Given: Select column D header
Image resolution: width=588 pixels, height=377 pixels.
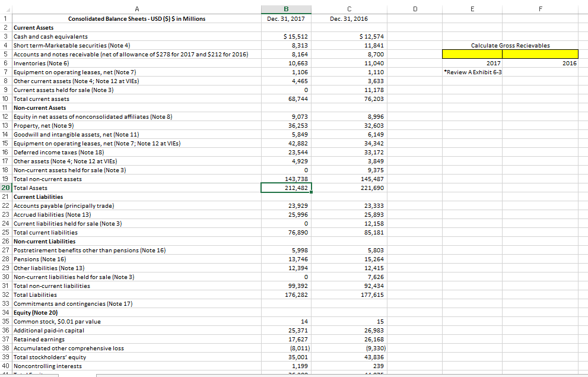Looking at the screenshot, I should tap(415, 9).
